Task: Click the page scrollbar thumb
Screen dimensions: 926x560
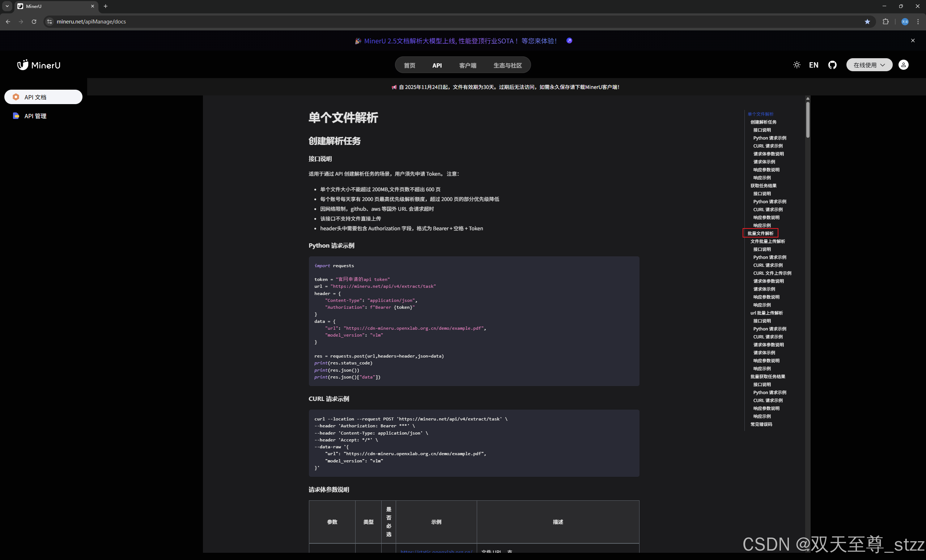Action: tap(807, 120)
